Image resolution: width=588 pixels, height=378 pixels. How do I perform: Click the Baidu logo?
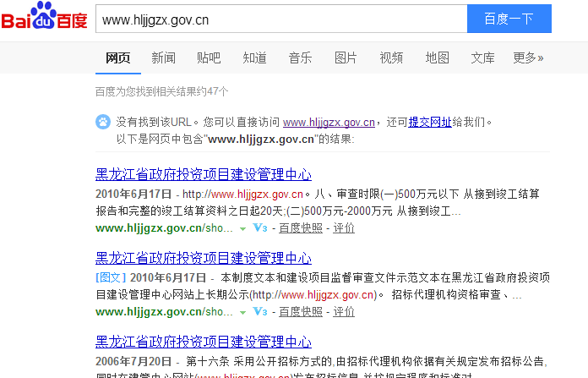[44, 16]
